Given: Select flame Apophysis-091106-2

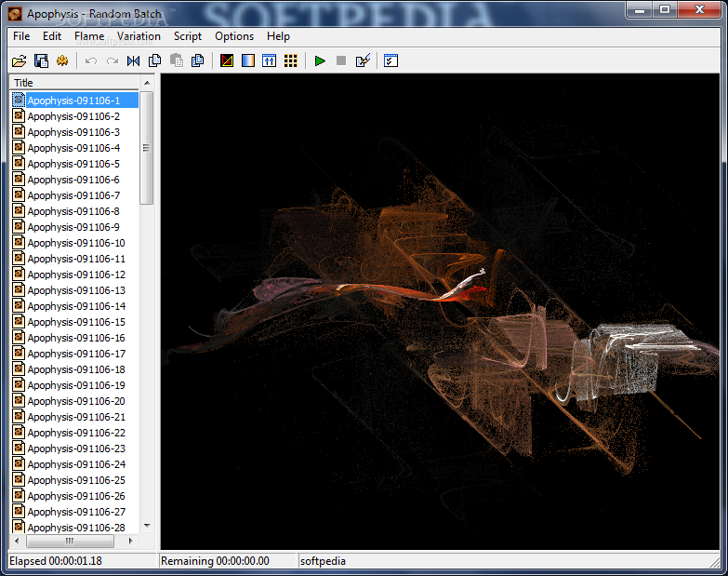Looking at the screenshot, I should click(x=74, y=116).
